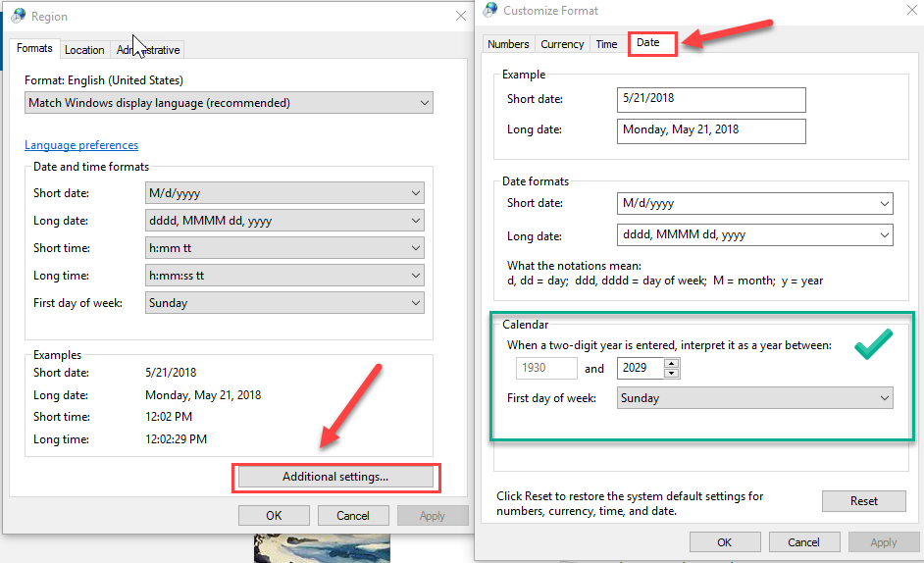Open Calendar First day of week dropdown
Image resolution: width=924 pixels, height=563 pixels.
point(755,398)
